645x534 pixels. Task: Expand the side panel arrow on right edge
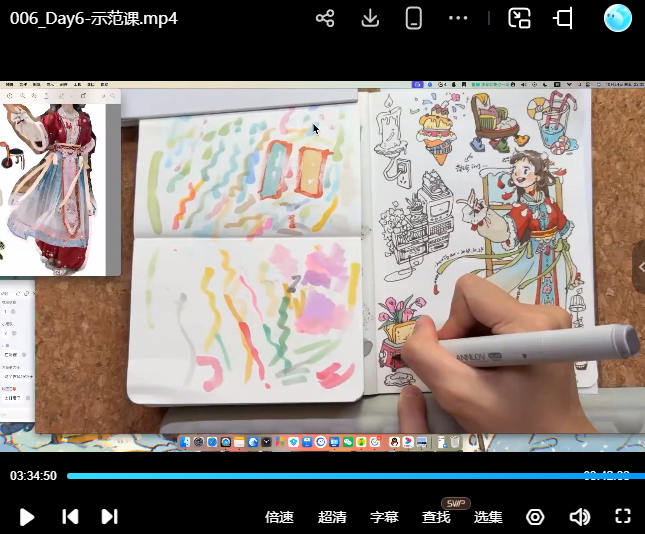[639, 266]
